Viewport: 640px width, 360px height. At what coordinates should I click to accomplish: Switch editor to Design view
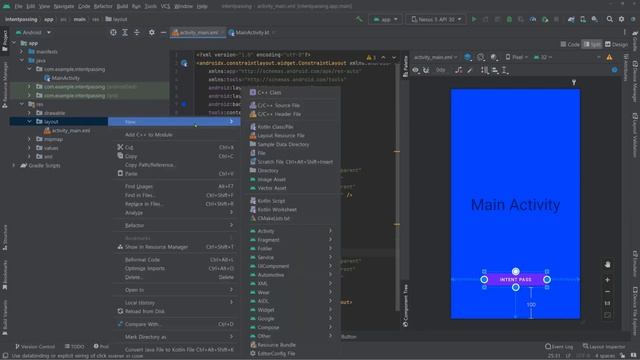(616, 44)
